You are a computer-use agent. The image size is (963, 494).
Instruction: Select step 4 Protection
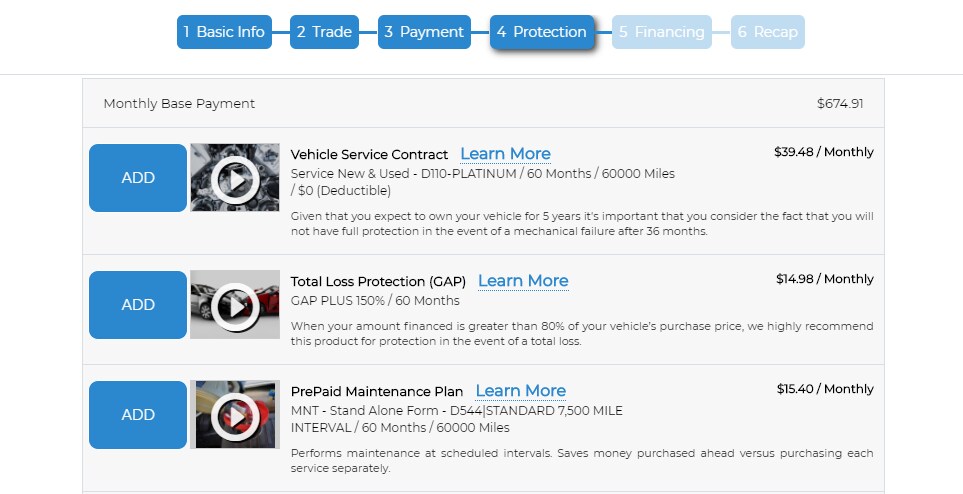click(x=542, y=32)
